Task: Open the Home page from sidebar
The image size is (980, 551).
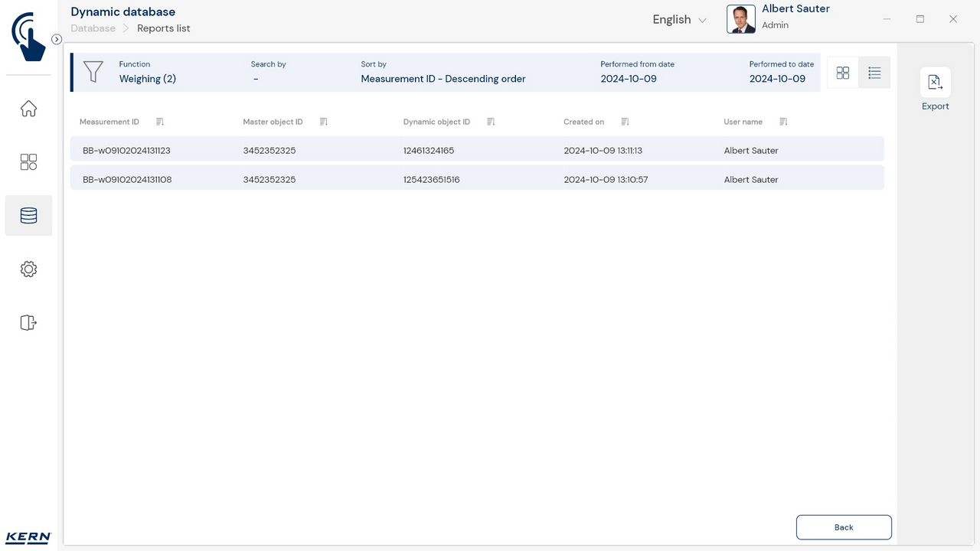Action: [28, 109]
